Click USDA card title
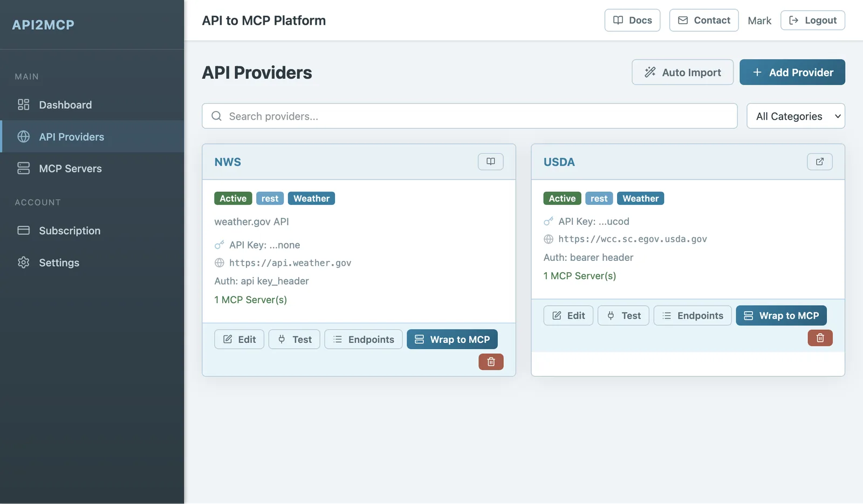The width and height of the screenshot is (863, 504). point(559,162)
